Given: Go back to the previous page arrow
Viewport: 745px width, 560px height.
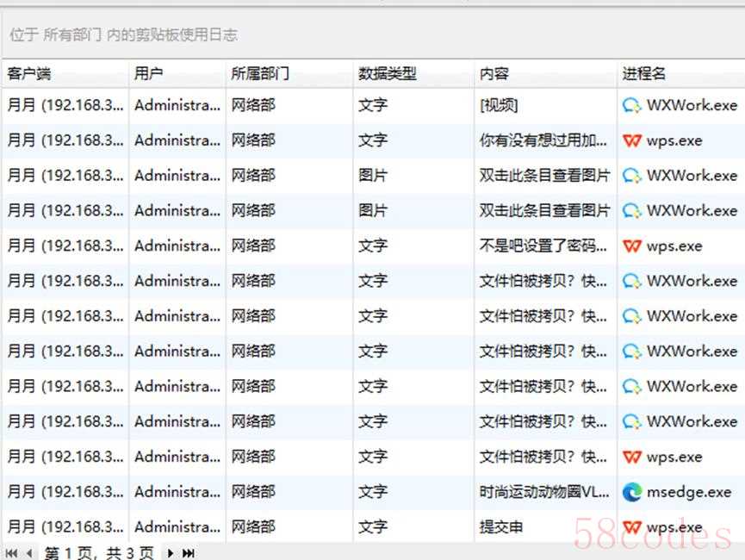Looking at the screenshot, I should tap(28, 552).
